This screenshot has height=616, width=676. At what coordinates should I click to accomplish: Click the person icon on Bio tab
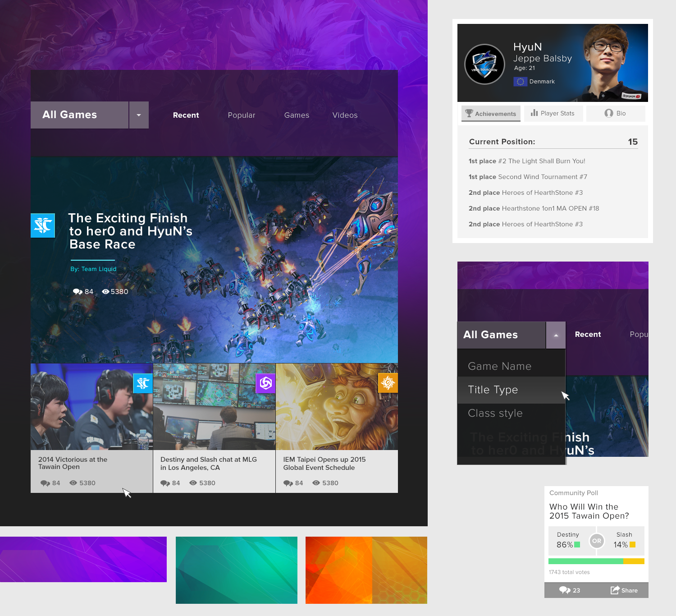coord(609,113)
